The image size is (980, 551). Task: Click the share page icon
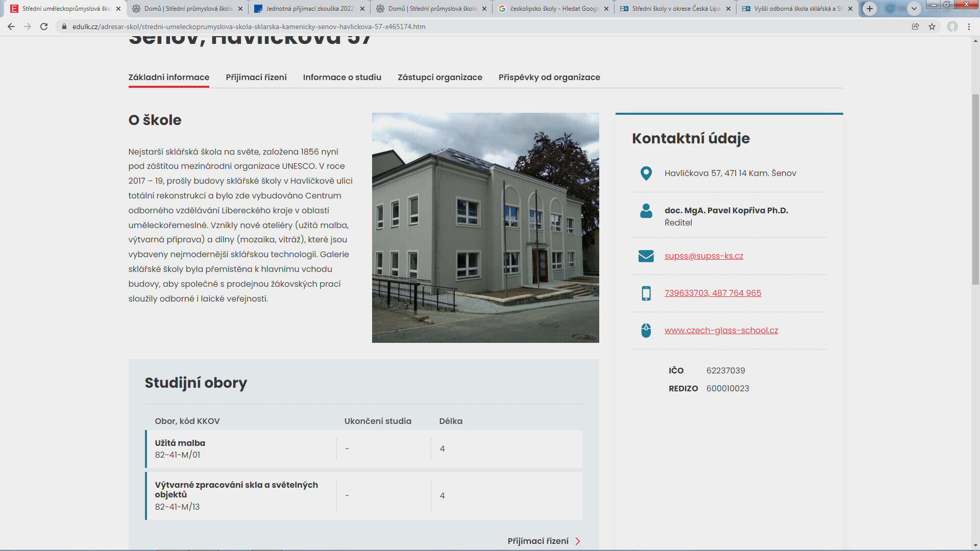click(x=916, y=27)
